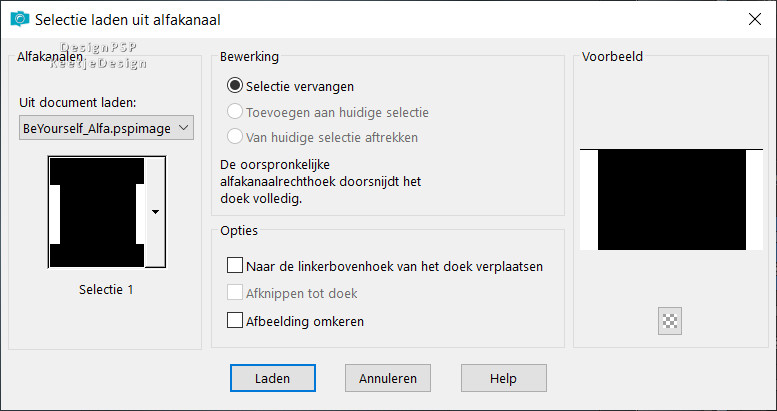777x411 pixels.
Task: Open Help for this dialog
Action: [503, 378]
